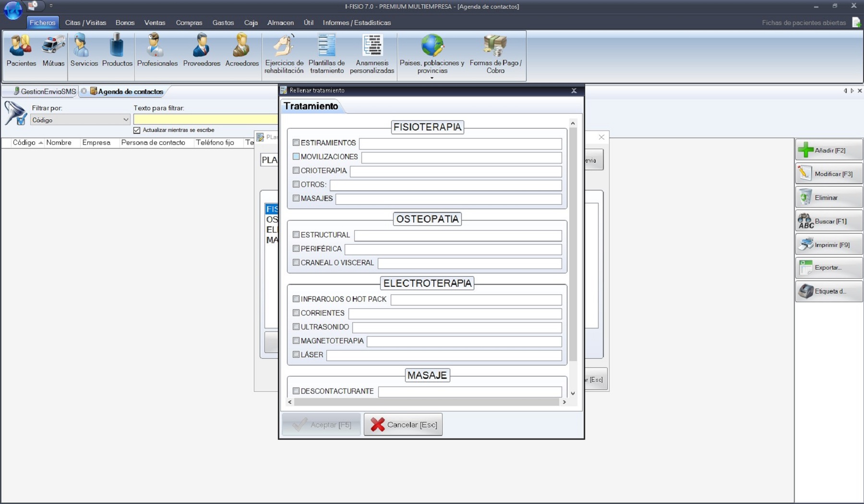Check the MAGNETOTERAPIA checkbox

click(x=296, y=340)
